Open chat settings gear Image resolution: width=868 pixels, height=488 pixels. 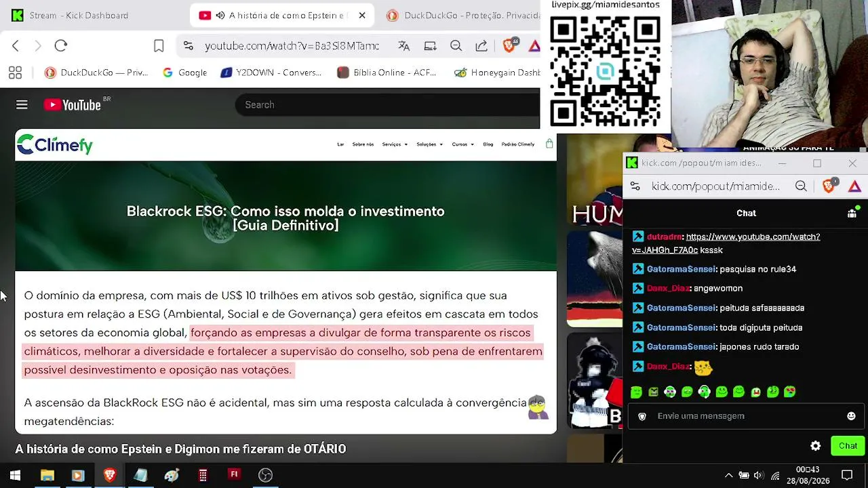(x=816, y=445)
